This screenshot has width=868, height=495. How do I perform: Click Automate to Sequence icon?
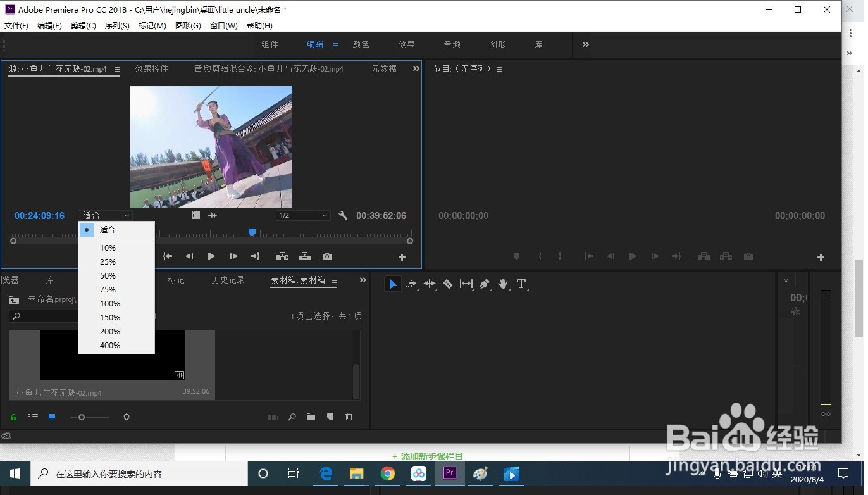273,417
